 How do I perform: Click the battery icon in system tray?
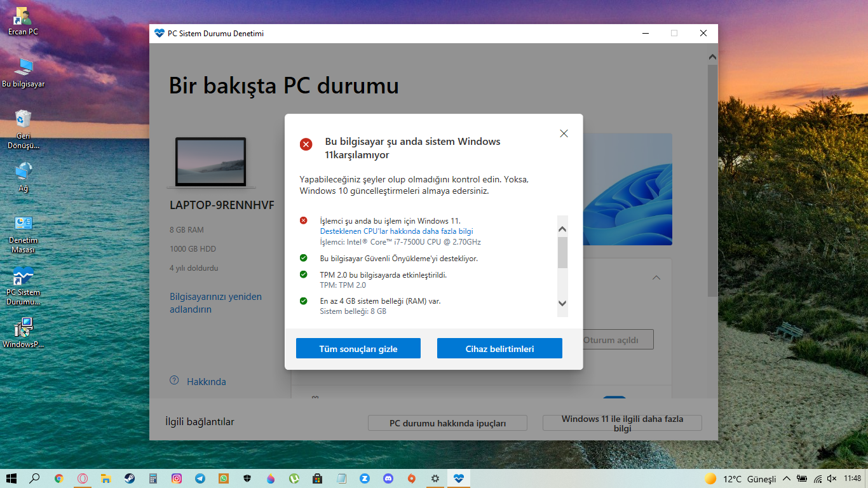802,478
